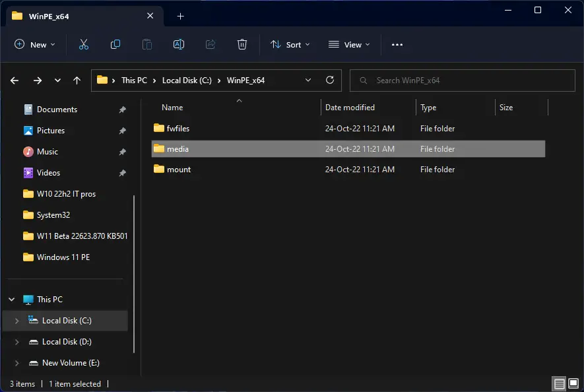Image resolution: width=584 pixels, height=392 pixels.
Task: Open System32 folder in sidebar
Action: [53, 215]
